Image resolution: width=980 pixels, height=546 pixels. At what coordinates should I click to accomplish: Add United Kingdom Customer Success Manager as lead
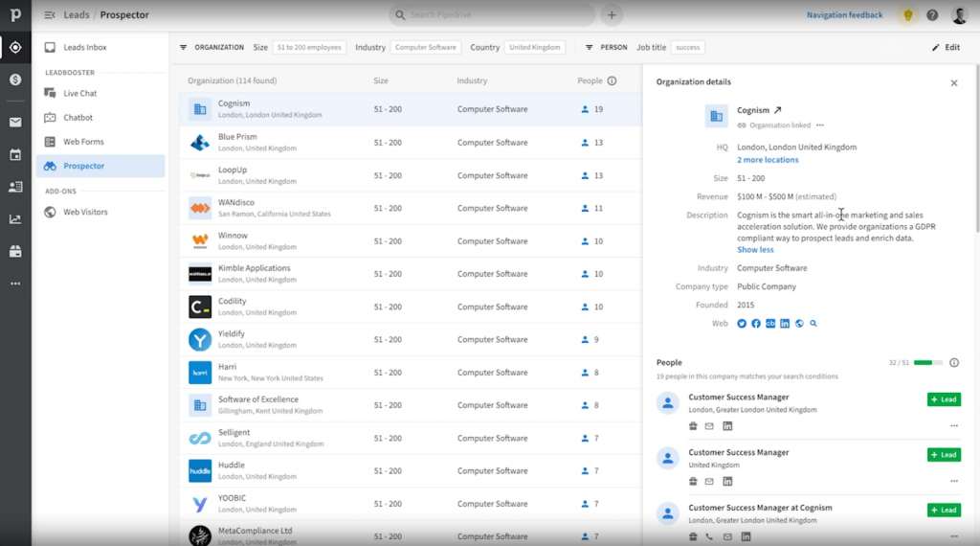coord(944,455)
